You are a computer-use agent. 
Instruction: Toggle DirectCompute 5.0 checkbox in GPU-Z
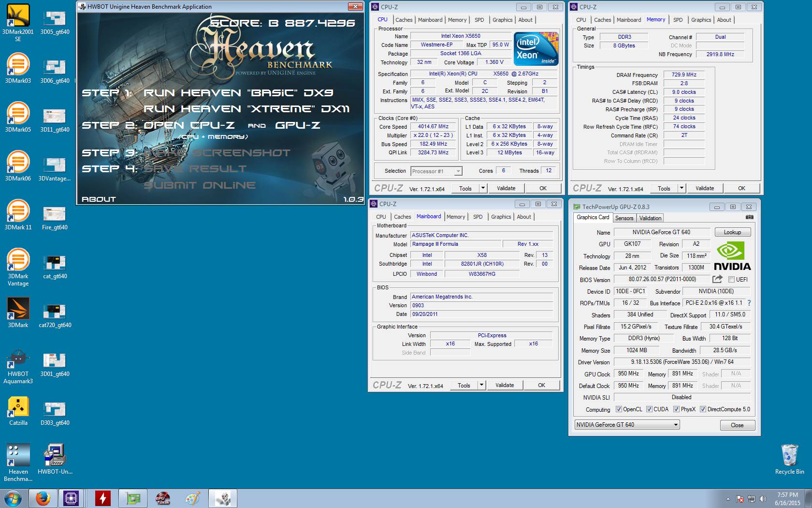[703, 409]
